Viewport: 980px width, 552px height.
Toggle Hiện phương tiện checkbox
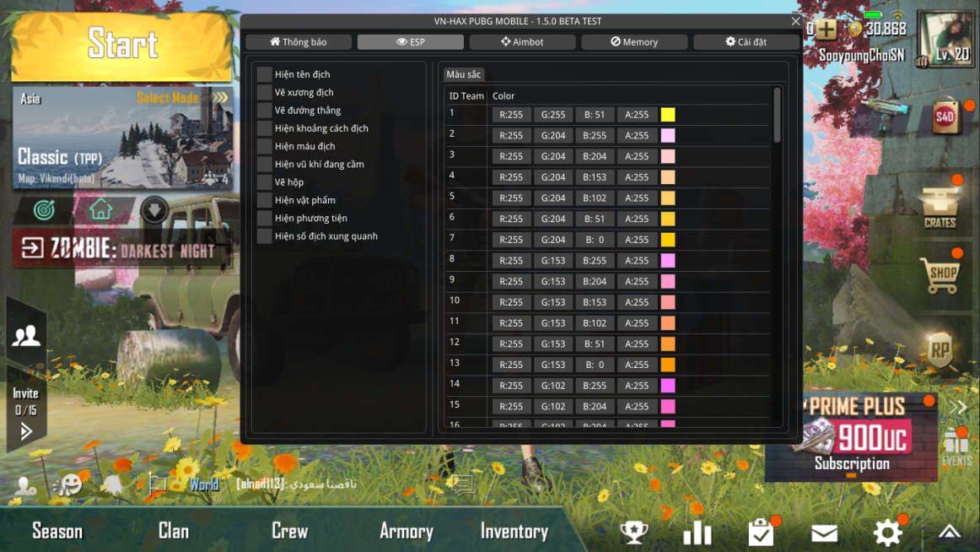[264, 218]
